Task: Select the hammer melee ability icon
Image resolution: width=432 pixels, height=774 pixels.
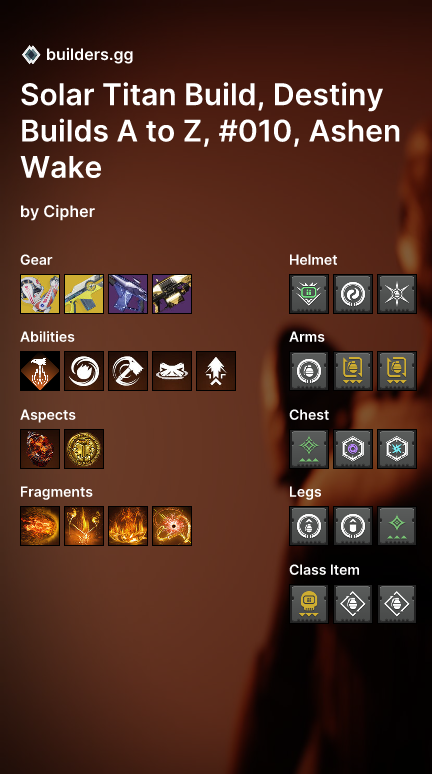Action: [x=128, y=371]
